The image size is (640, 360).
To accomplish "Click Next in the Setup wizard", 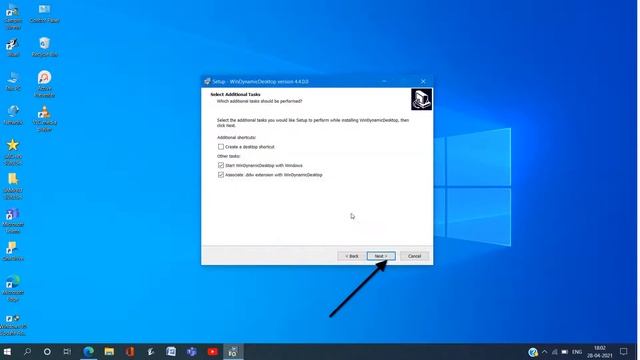I will [x=381, y=256].
